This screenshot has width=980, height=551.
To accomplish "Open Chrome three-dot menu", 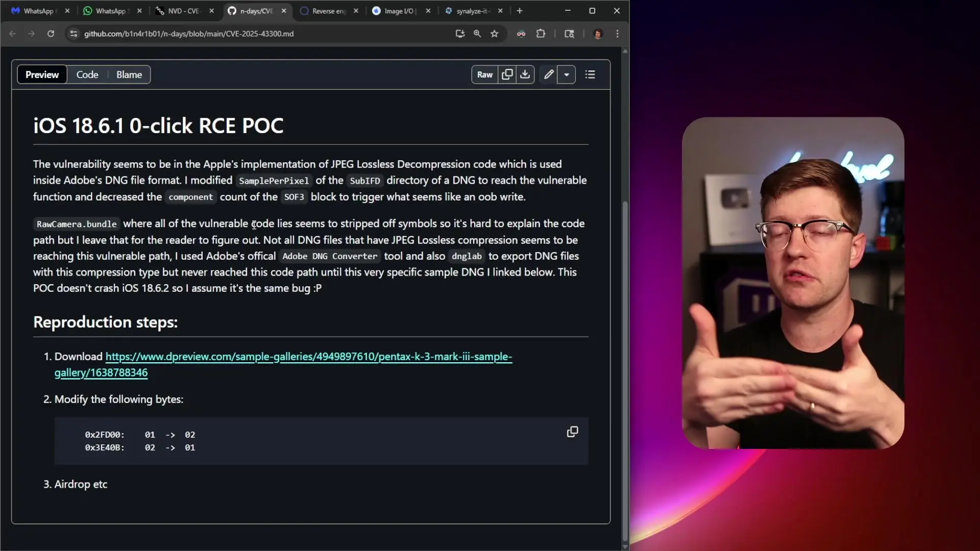I will pyautogui.click(x=618, y=34).
